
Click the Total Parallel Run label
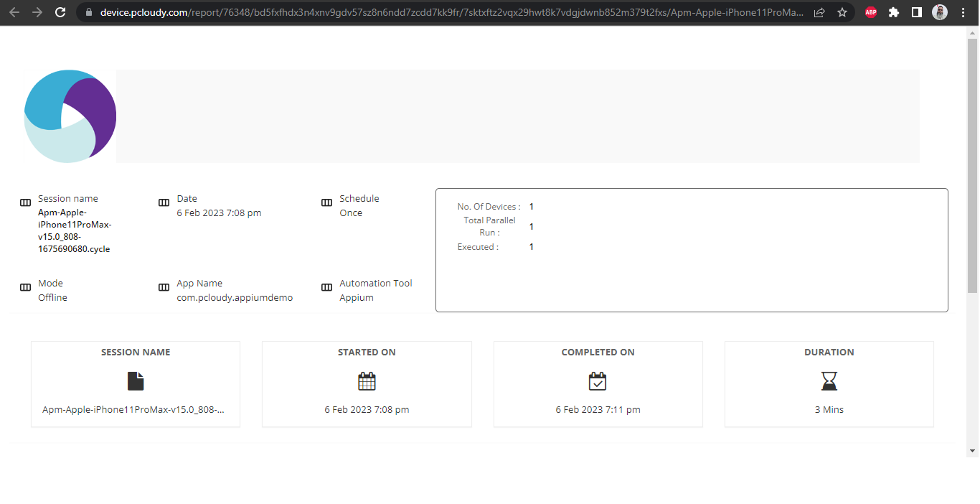489,226
